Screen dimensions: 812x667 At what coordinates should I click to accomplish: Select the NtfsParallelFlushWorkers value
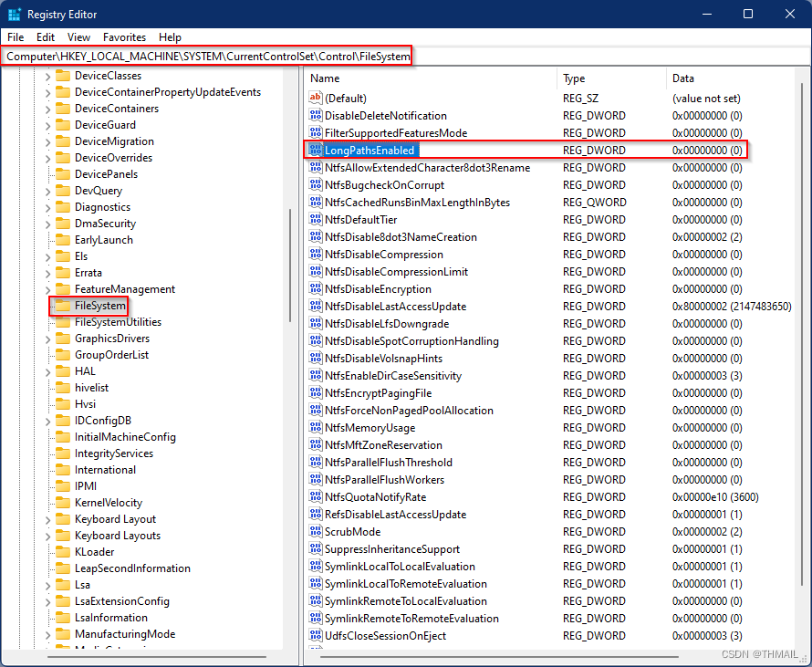coord(384,480)
